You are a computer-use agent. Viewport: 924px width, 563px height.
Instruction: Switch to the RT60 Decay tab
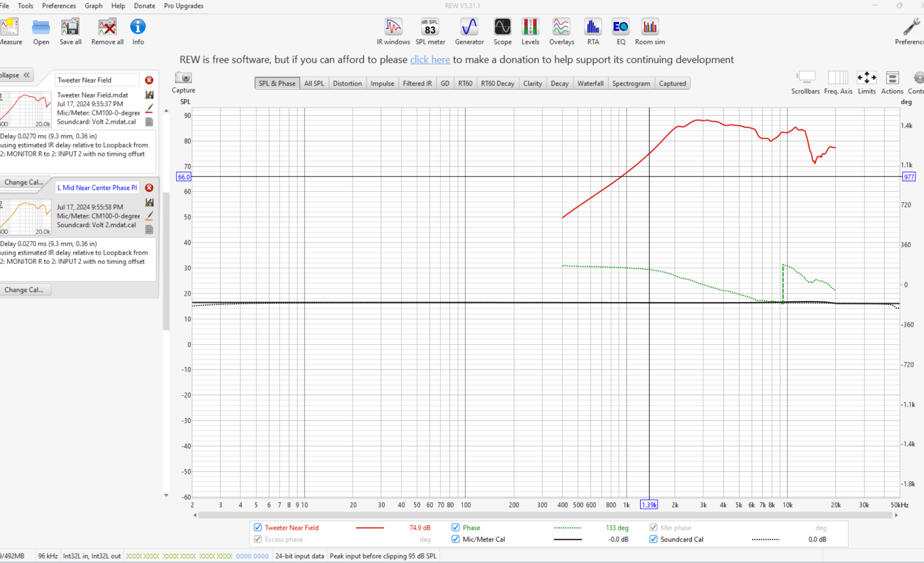pos(498,83)
